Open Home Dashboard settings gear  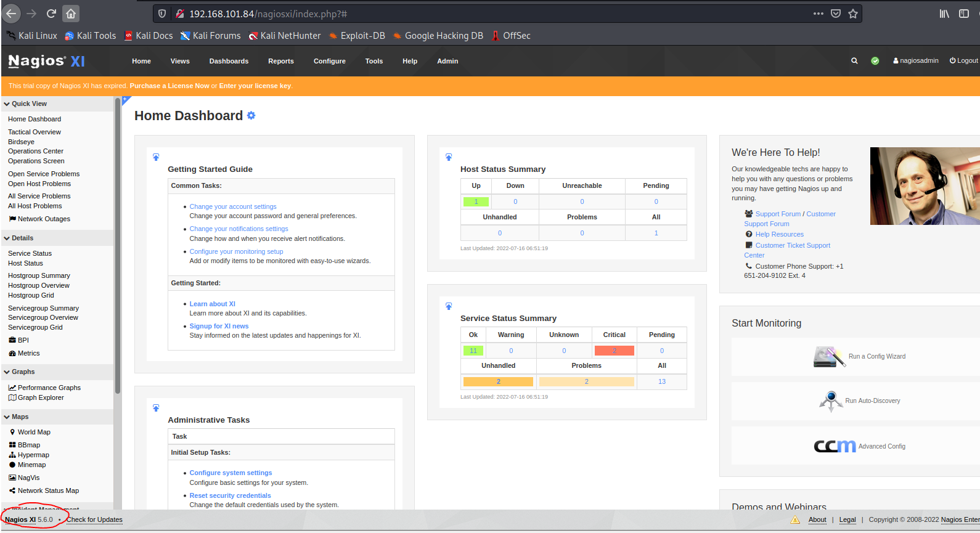[251, 115]
